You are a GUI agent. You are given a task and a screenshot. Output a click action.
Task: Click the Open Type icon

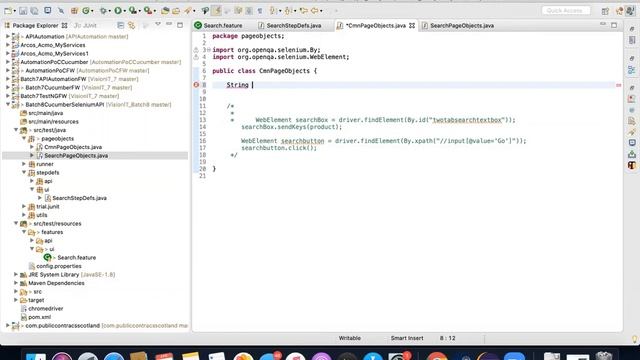click(x=165, y=11)
